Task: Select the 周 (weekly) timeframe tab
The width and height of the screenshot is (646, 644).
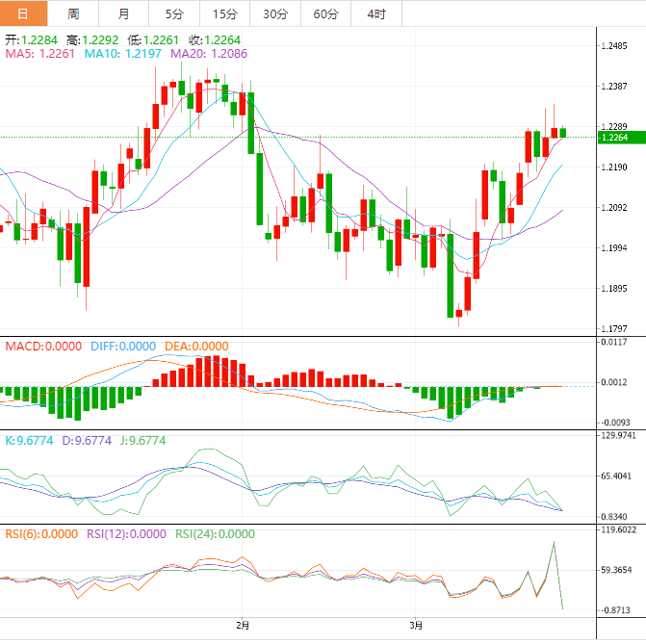Action: pos(74,13)
